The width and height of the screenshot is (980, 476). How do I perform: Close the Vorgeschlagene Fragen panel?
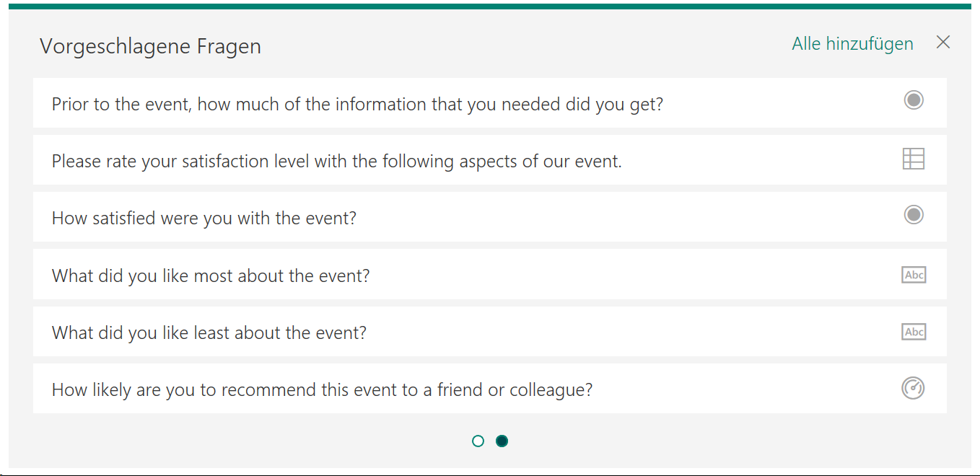(x=942, y=43)
